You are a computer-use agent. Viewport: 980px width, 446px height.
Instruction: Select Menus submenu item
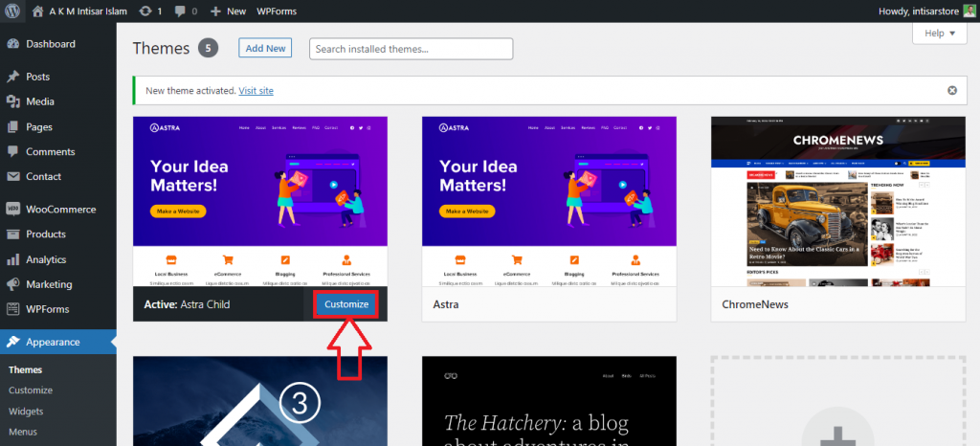(x=23, y=432)
